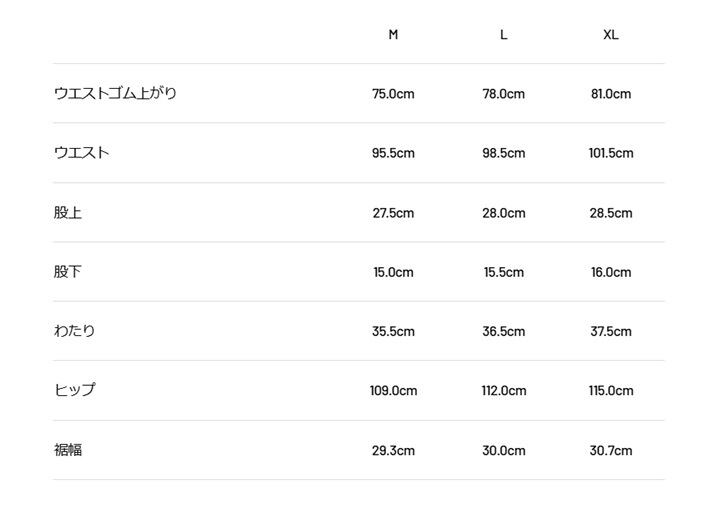Click the 股下 row label

tap(68, 272)
